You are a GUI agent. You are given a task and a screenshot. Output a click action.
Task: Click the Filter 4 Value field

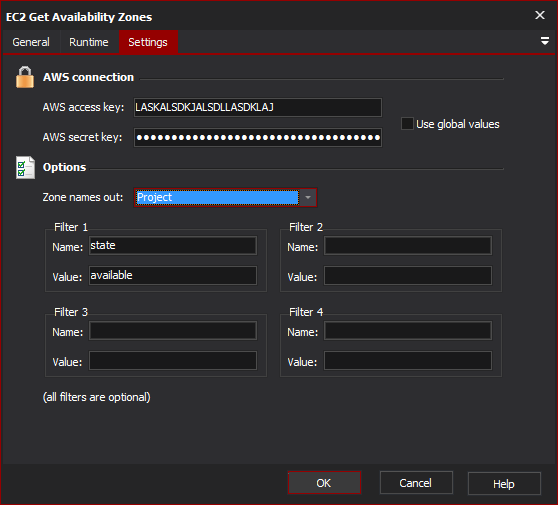tap(408, 361)
